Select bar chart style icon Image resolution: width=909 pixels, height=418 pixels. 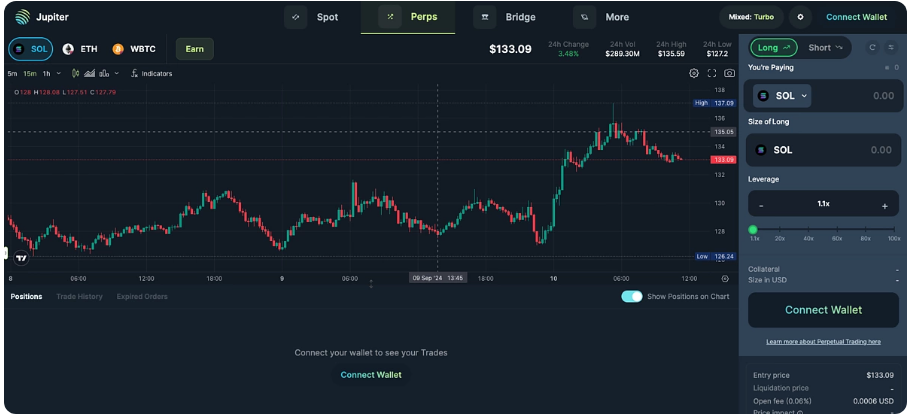click(x=104, y=74)
